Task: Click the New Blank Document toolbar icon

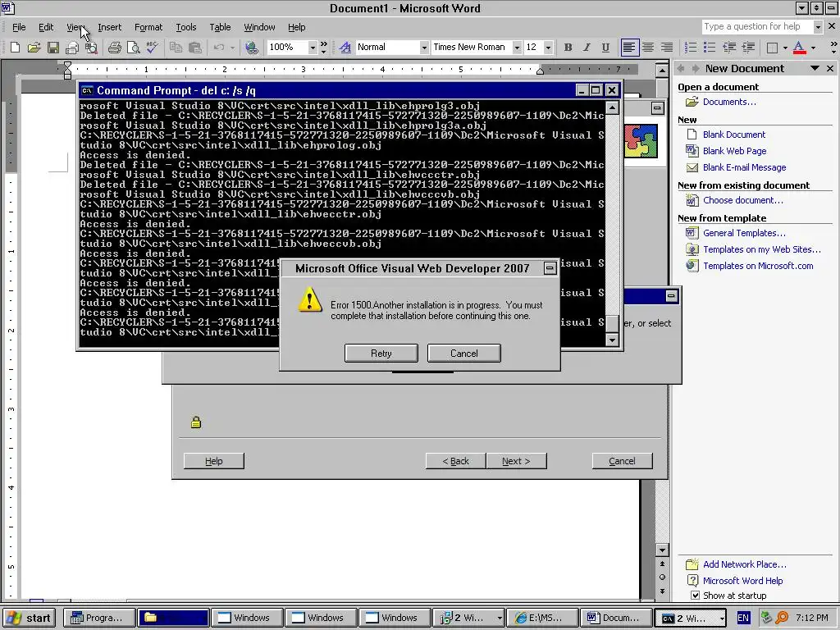Action: [15, 48]
